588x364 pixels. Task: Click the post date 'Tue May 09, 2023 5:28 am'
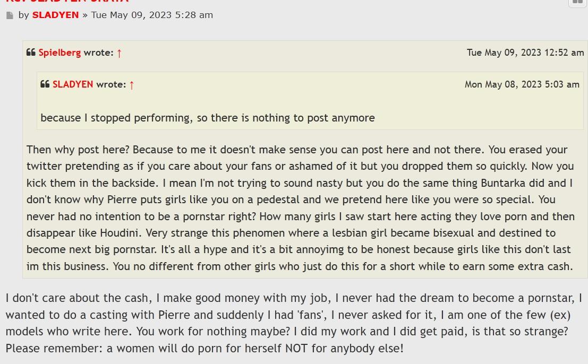click(152, 15)
